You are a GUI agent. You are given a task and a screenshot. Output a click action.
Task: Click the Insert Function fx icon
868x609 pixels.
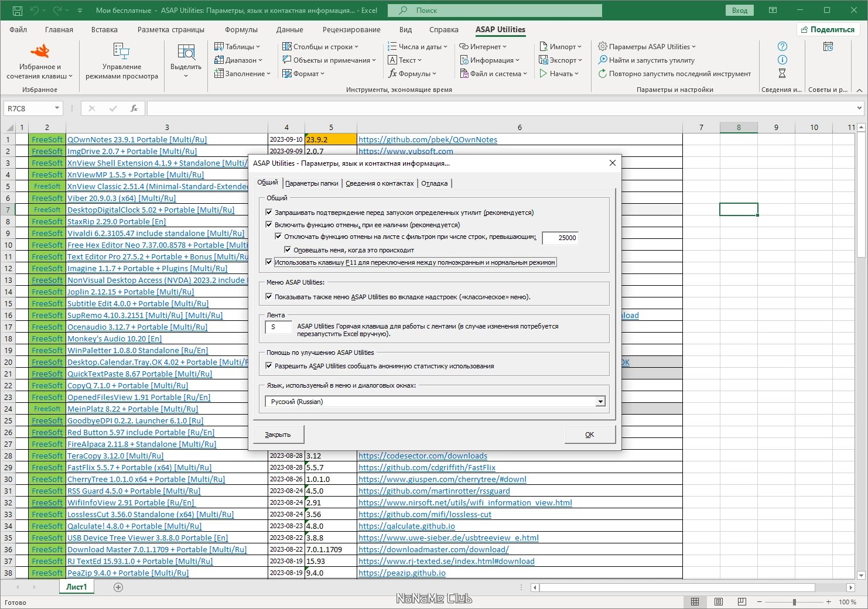click(134, 108)
